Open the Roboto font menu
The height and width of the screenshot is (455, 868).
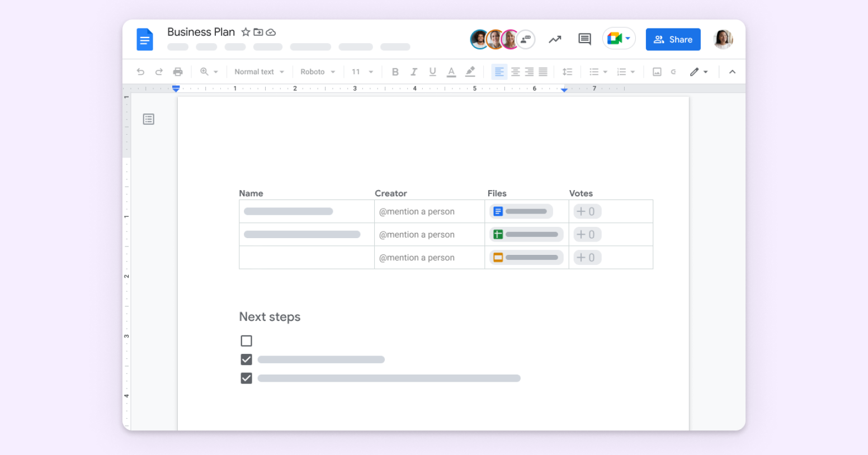point(317,72)
